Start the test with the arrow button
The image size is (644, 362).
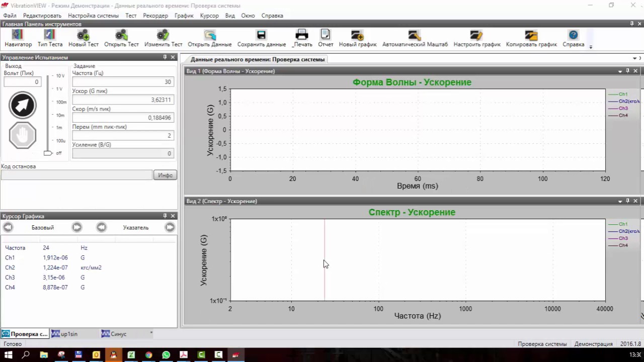click(23, 105)
